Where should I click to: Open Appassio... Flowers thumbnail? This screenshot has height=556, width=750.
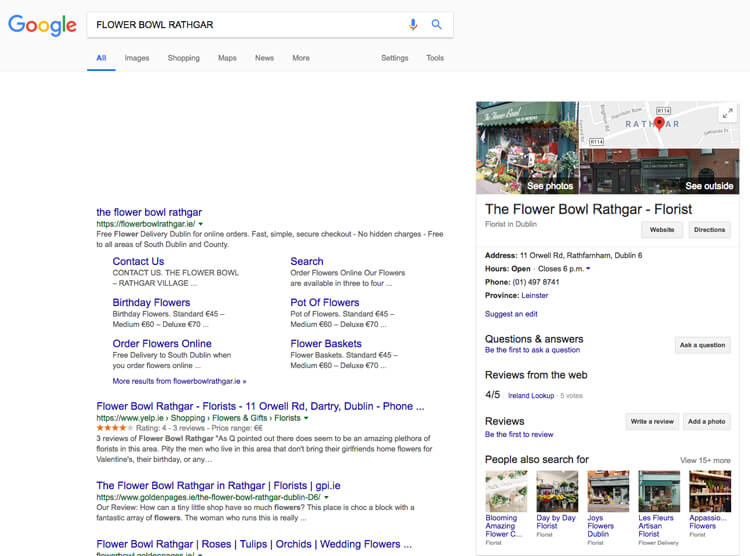(x=710, y=491)
